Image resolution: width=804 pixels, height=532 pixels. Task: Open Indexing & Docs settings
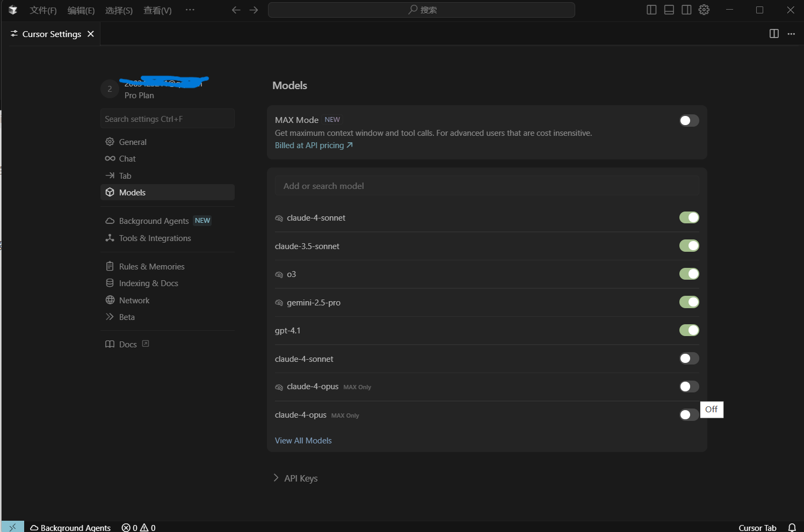[168, 283]
